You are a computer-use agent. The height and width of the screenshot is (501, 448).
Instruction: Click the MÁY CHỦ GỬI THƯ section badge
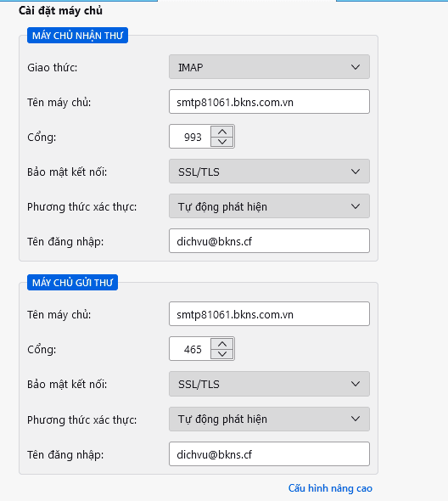point(72,283)
